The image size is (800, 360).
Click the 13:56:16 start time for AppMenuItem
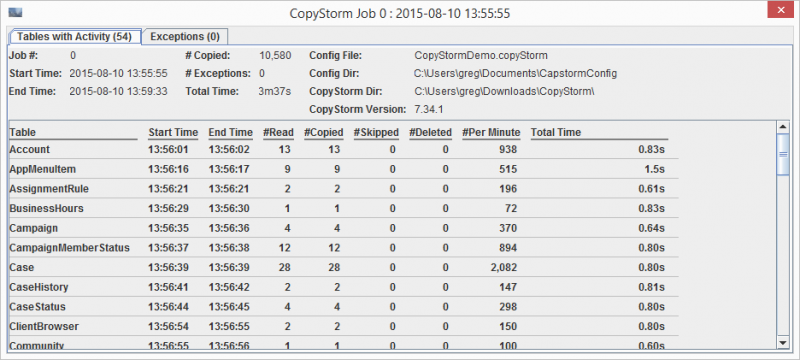click(168, 169)
